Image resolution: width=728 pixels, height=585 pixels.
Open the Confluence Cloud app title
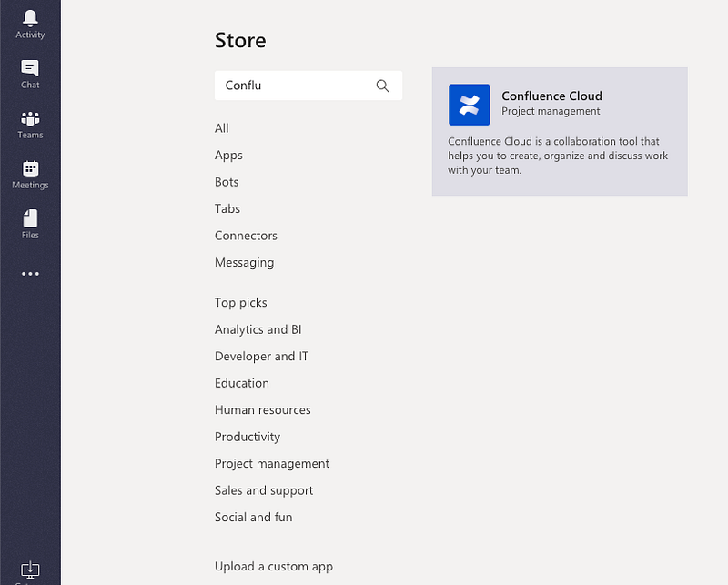[x=551, y=96]
